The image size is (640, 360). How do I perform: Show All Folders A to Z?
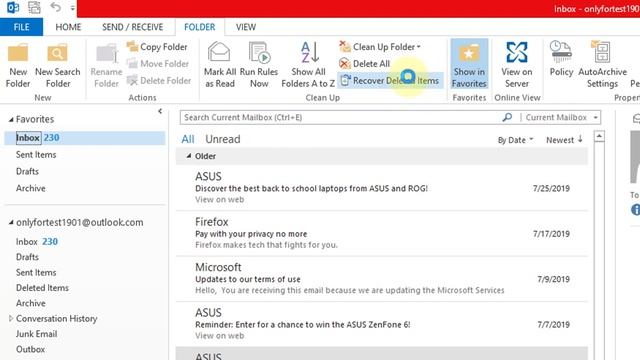pyautogui.click(x=308, y=65)
